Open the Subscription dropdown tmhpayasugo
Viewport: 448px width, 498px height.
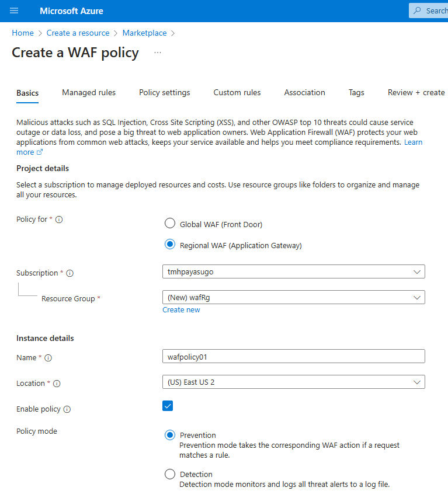click(294, 271)
